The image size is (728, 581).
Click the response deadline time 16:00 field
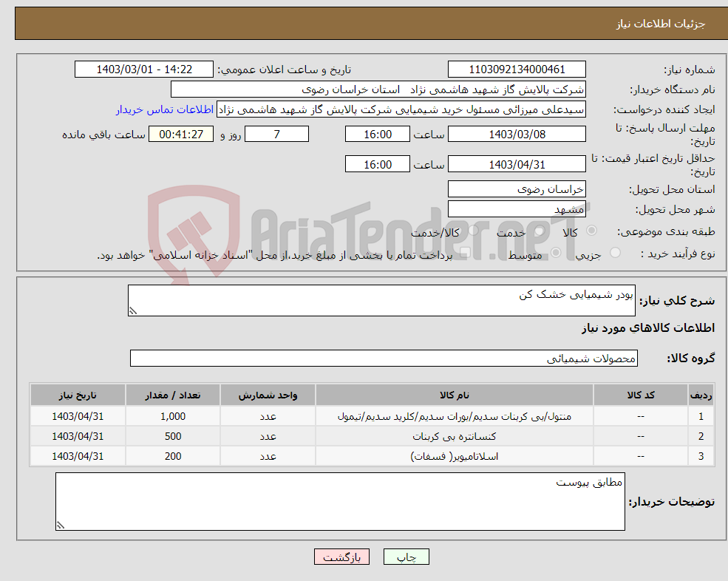click(378, 135)
